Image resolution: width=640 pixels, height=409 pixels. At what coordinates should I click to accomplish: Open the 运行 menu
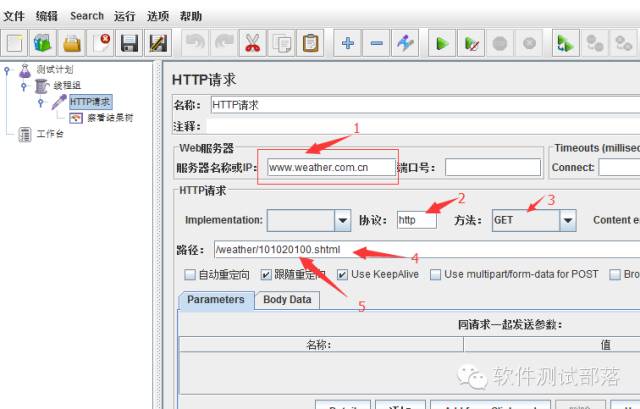[124, 16]
